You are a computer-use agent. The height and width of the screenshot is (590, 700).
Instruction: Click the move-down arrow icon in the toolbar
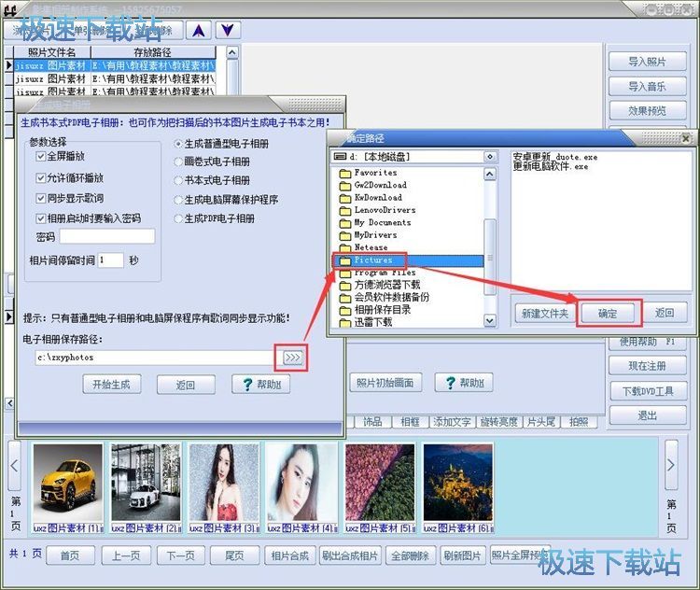coord(227,30)
